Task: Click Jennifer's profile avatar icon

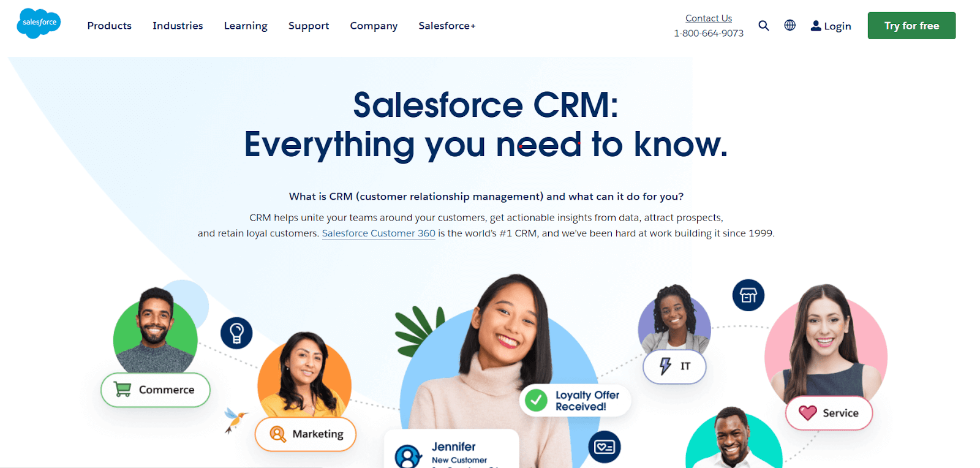Action: tap(408, 457)
